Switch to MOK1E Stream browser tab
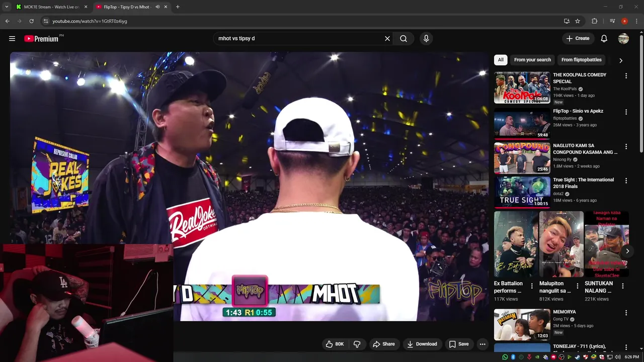The width and height of the screenshot is (644, 362). pos(50,7)
